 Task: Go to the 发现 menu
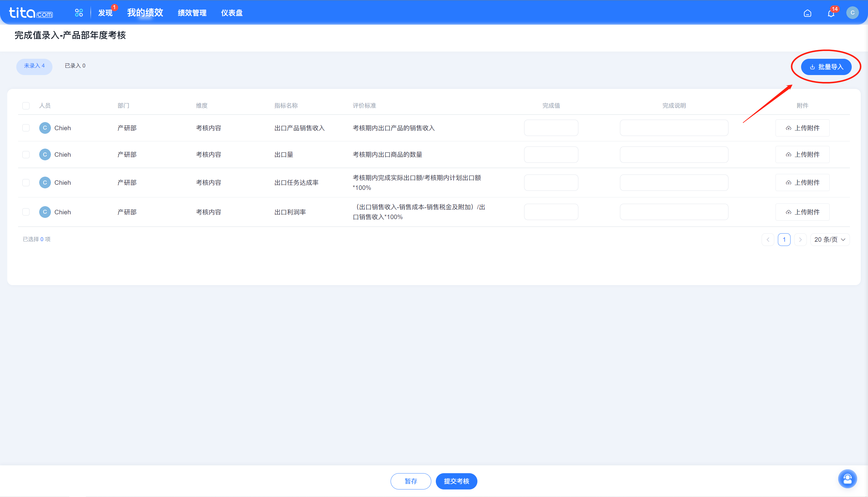pos(105,13)
